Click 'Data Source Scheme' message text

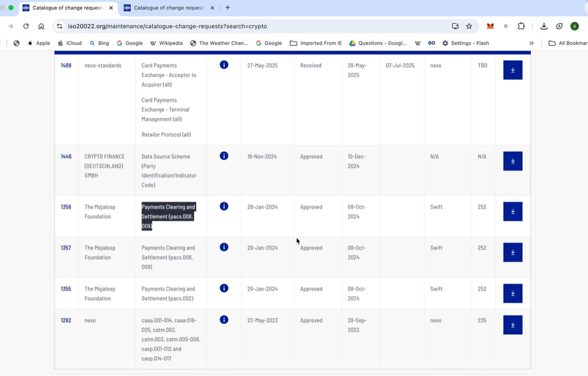[166, 157]
